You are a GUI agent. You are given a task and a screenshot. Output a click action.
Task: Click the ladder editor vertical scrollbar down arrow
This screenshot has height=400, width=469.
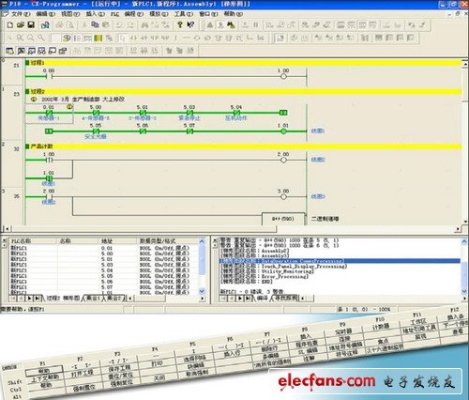coord(465,221)
